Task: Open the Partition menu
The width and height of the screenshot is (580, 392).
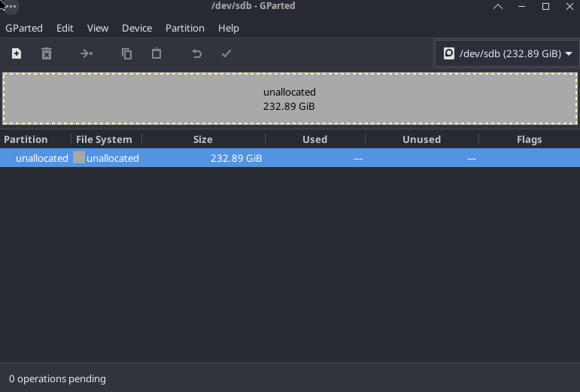Action: coord(185,28)
